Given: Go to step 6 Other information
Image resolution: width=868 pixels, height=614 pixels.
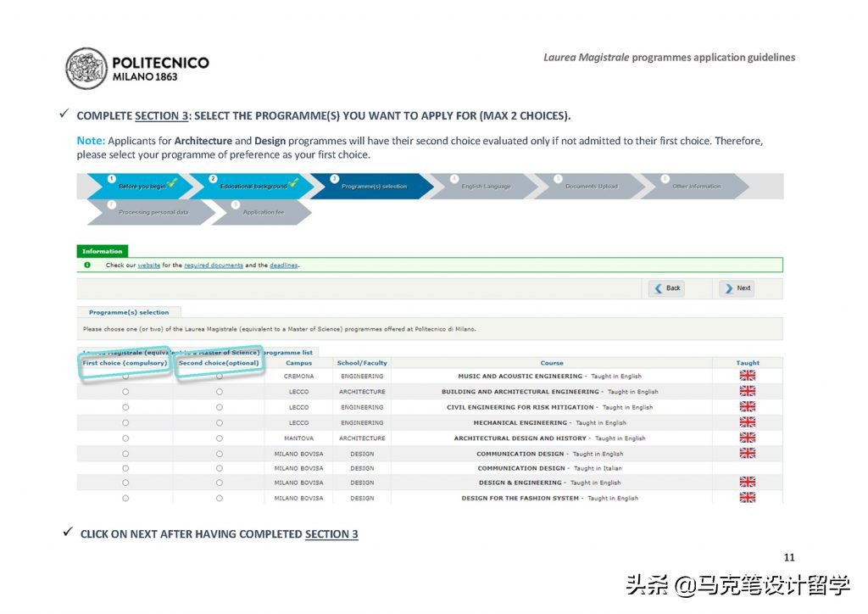Looking at the screenshot, I should tap(696, 186).
